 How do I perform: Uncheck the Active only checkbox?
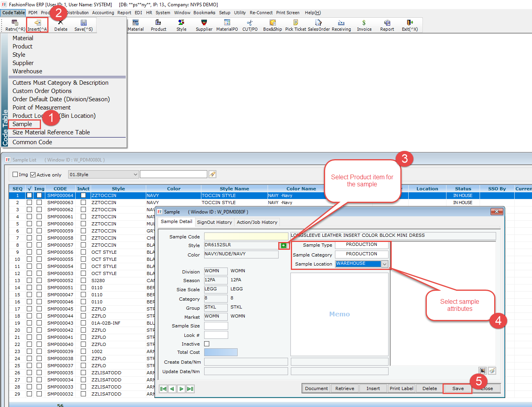click(32, 175)
